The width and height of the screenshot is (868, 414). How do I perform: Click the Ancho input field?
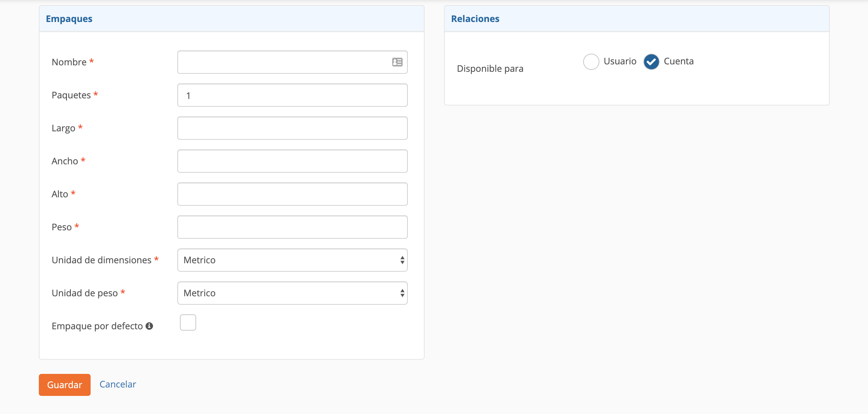point(292,161)
